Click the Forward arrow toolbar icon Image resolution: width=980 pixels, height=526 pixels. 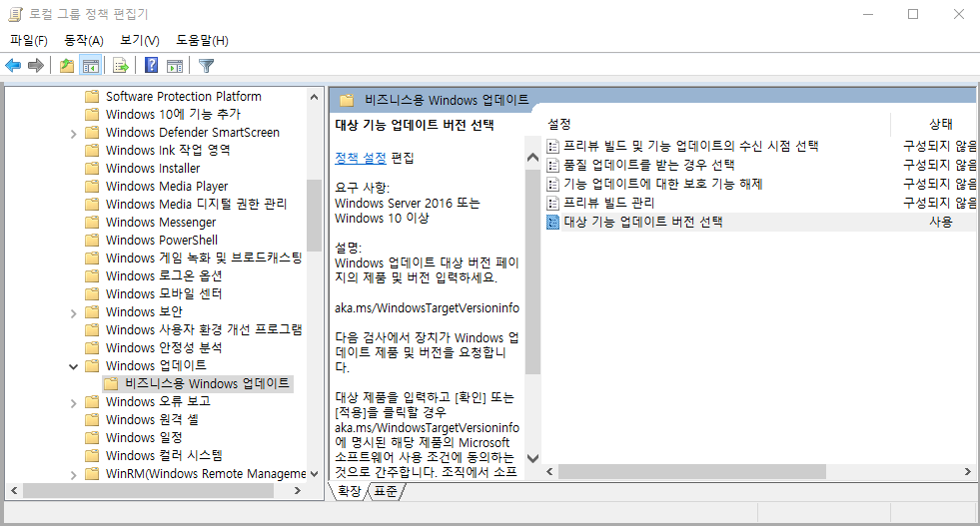(x=36, y=65)
